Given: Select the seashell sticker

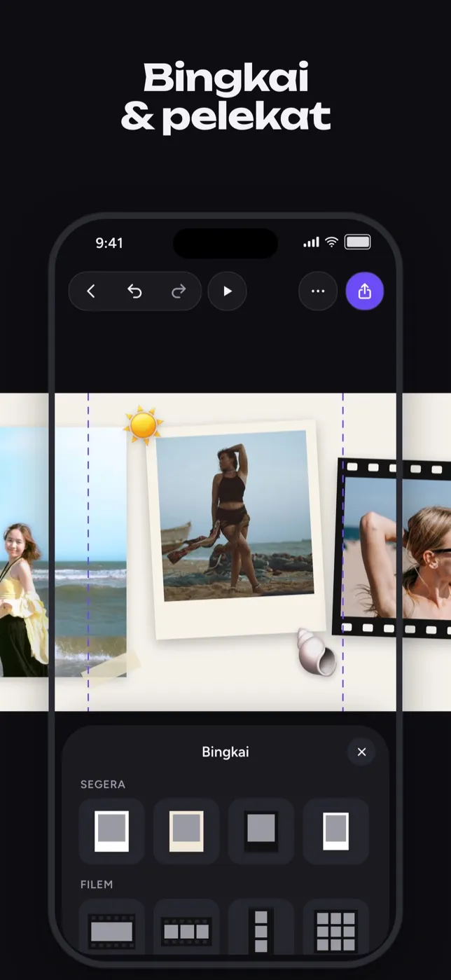Looking at the screenshot, I should tap(316, 651).
